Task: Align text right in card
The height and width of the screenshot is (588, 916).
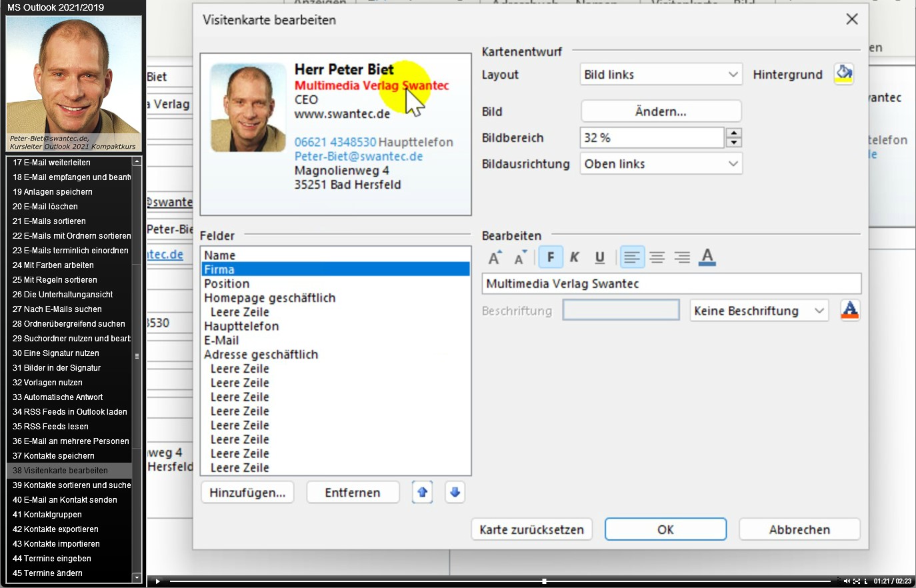Action: point(681,257)
